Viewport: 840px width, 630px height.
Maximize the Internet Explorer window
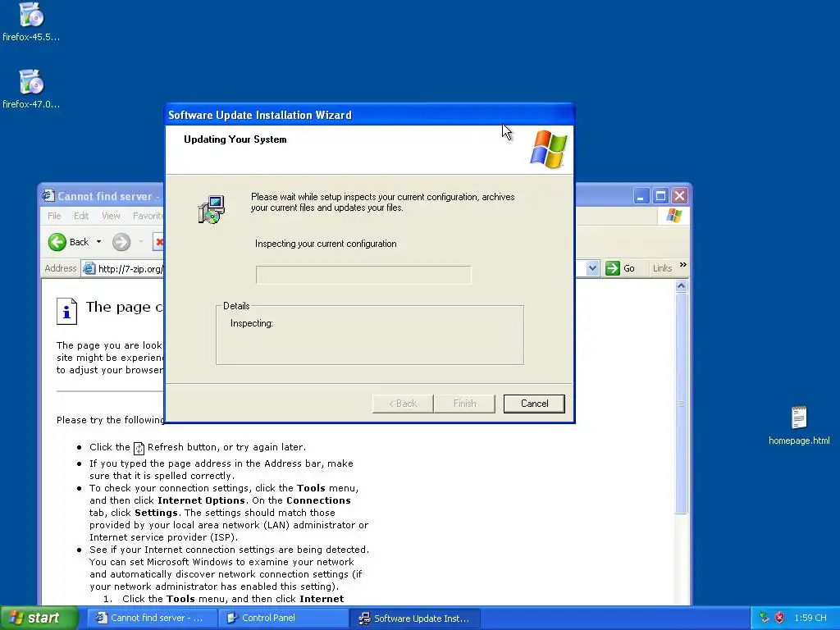tap(660, 196)
